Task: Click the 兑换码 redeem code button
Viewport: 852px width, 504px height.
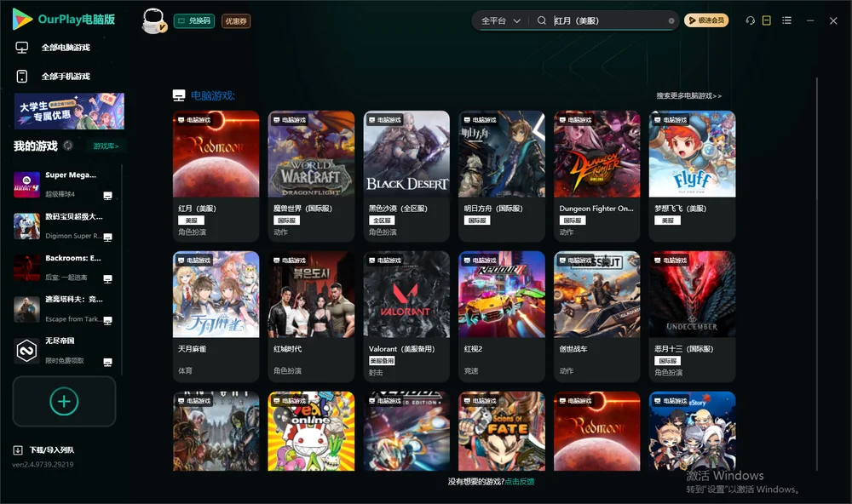Action: tap(194, 21)
